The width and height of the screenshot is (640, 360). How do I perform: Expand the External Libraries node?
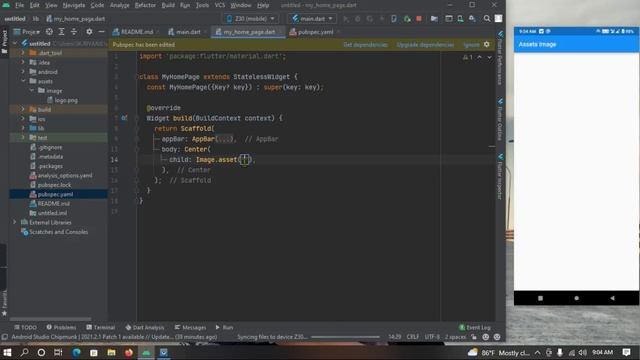click(15, 222)
